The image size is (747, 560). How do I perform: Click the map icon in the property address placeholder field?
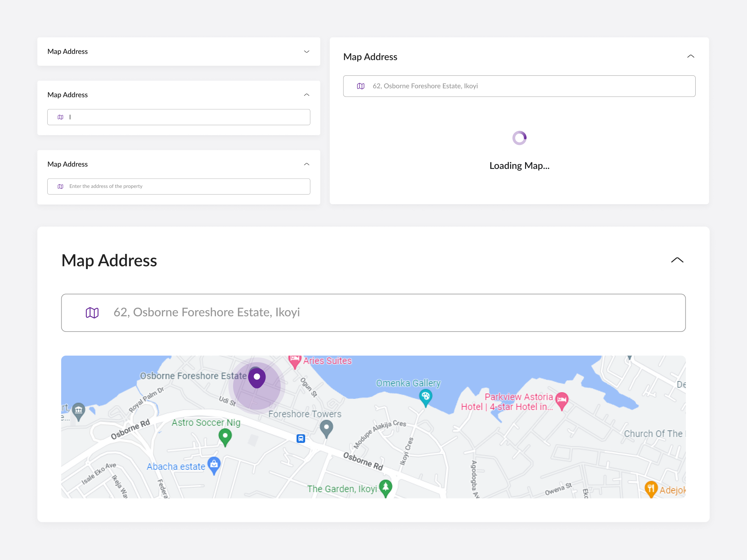click(x=60, y=186)
